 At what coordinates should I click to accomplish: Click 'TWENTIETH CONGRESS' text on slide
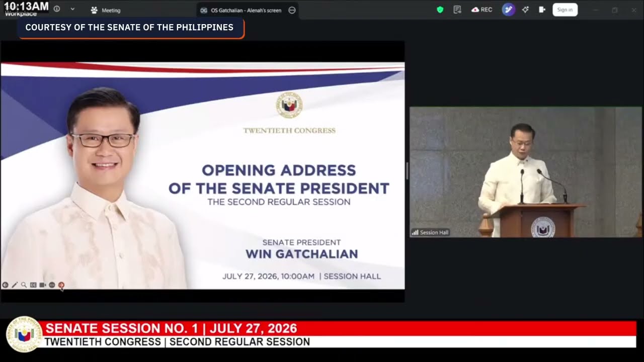[x=289, y=131]
